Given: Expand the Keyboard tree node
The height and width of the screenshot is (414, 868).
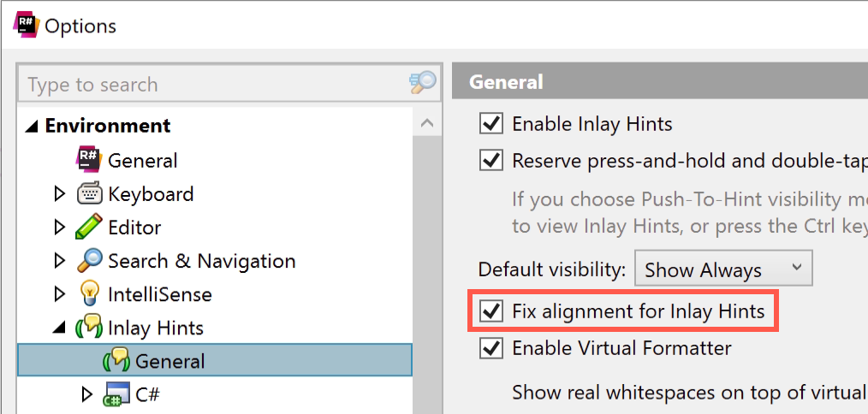Looking at the screenshot, I should tap(60, 193).
